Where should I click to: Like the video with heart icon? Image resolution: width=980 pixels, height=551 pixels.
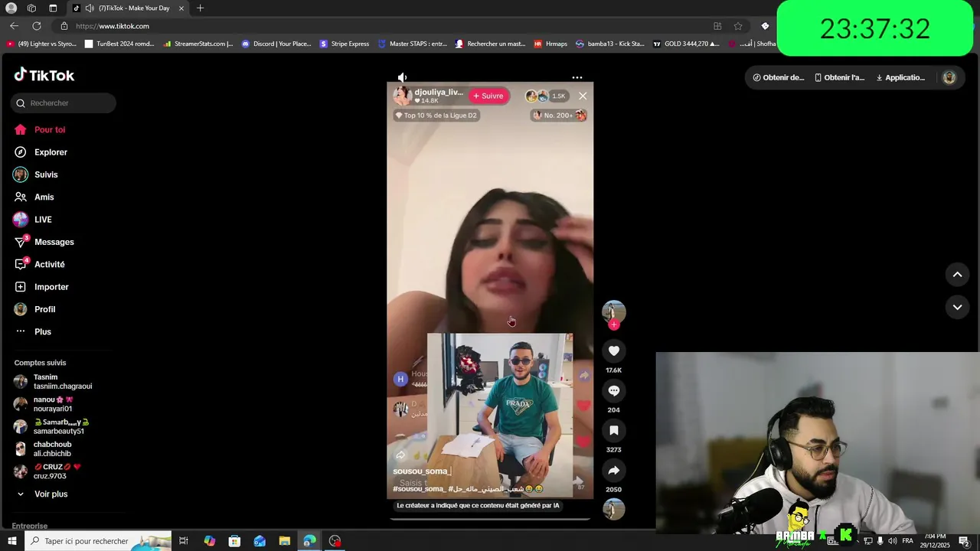click(613, 350)
